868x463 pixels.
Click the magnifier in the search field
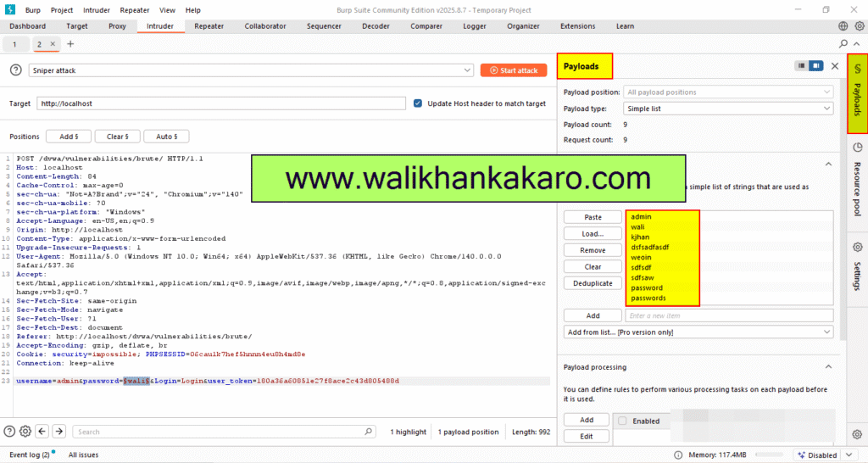[368, 432]
